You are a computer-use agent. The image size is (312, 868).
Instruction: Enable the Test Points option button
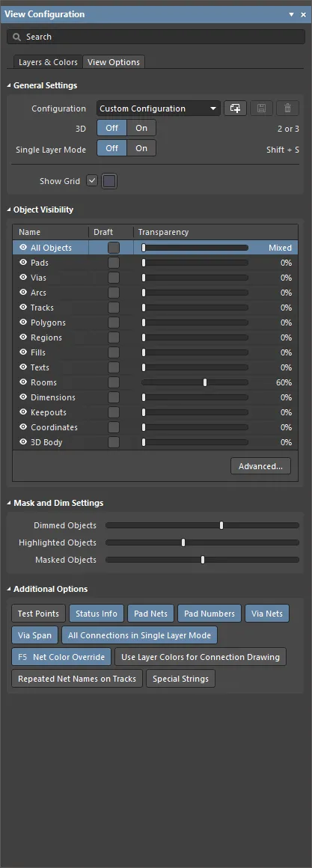point(39,614)
